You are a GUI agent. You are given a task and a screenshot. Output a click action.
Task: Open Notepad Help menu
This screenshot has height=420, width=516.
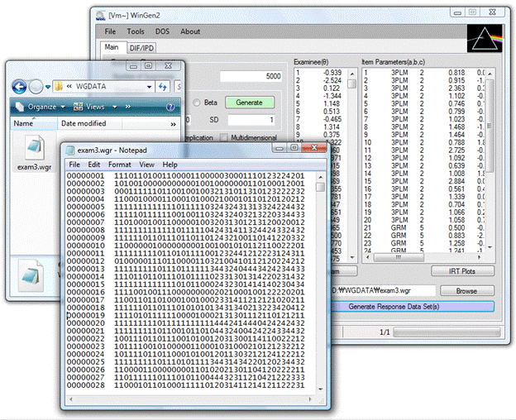(x=170, y=165)
